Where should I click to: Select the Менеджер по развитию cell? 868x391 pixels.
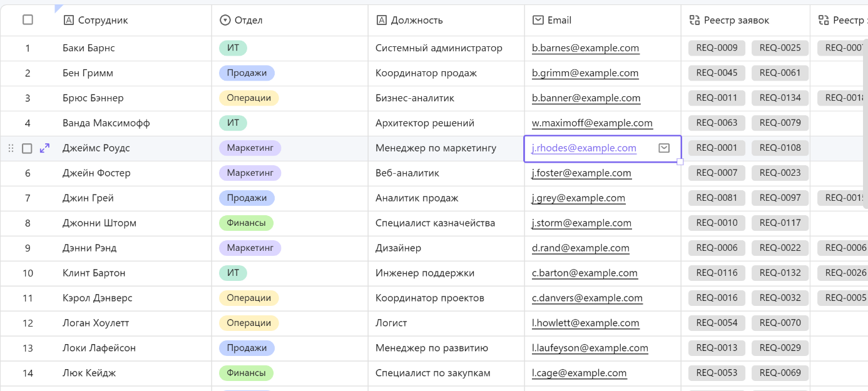pos(446,348)
